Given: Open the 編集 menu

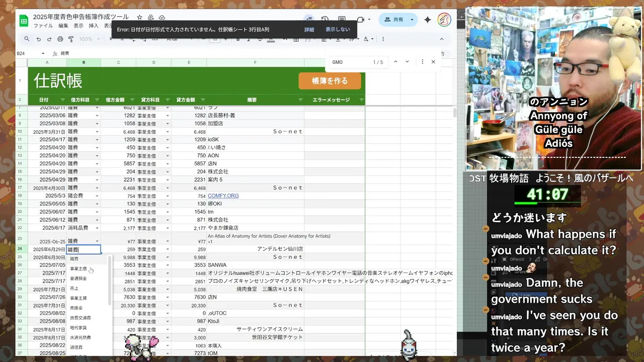Looking at the screenshot, I should point(63,26).
